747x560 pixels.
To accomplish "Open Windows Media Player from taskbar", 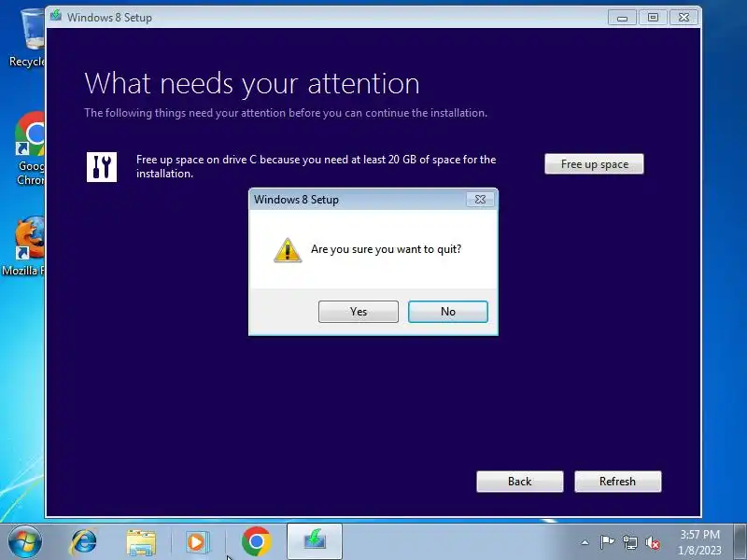I will click(196, 542).
